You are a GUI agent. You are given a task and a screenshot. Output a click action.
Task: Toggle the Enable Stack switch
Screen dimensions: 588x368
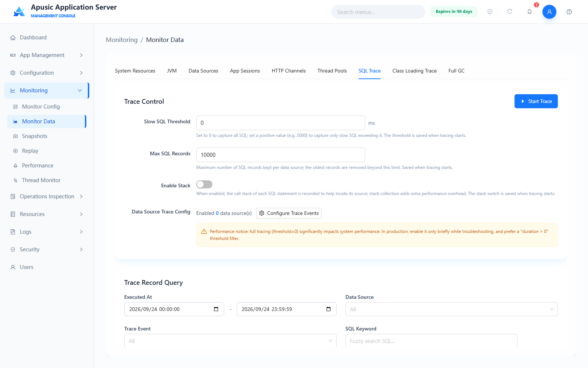tap(204, 184)
